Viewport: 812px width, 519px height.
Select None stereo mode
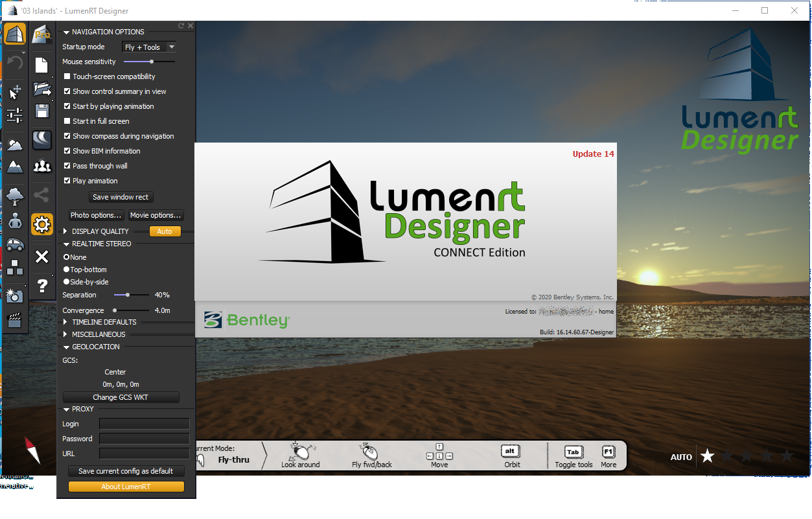coord(66,257)
